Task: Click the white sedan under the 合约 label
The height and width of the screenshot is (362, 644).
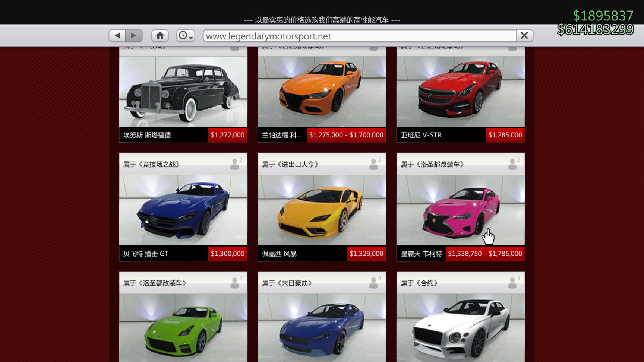Action: point(460,328)
